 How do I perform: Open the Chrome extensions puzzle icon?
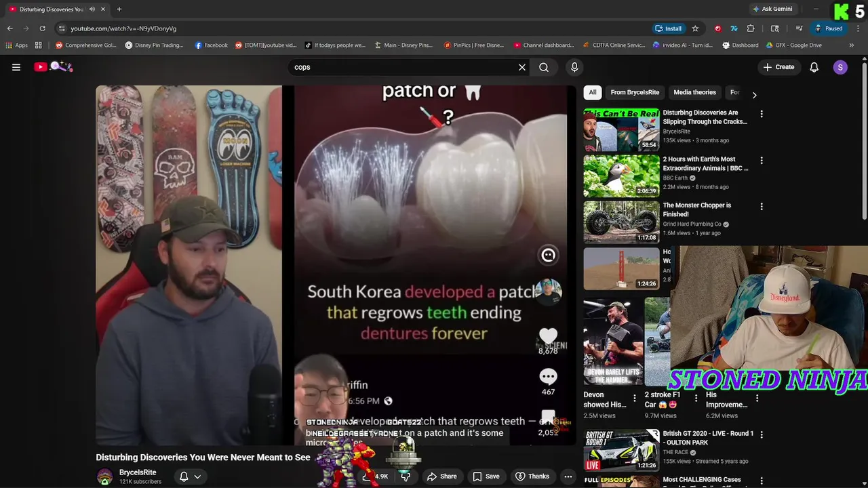[x=751, y=28]
